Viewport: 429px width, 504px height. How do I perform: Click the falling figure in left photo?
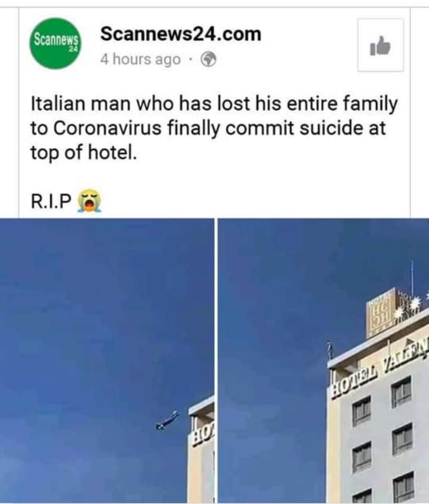167,420
